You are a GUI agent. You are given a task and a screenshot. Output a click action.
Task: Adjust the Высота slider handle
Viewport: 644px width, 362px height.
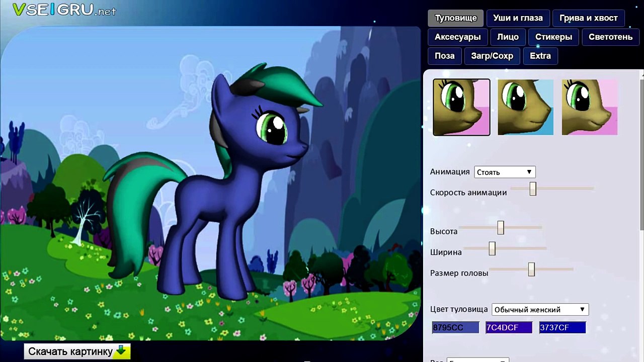click(x=501, y=228)
